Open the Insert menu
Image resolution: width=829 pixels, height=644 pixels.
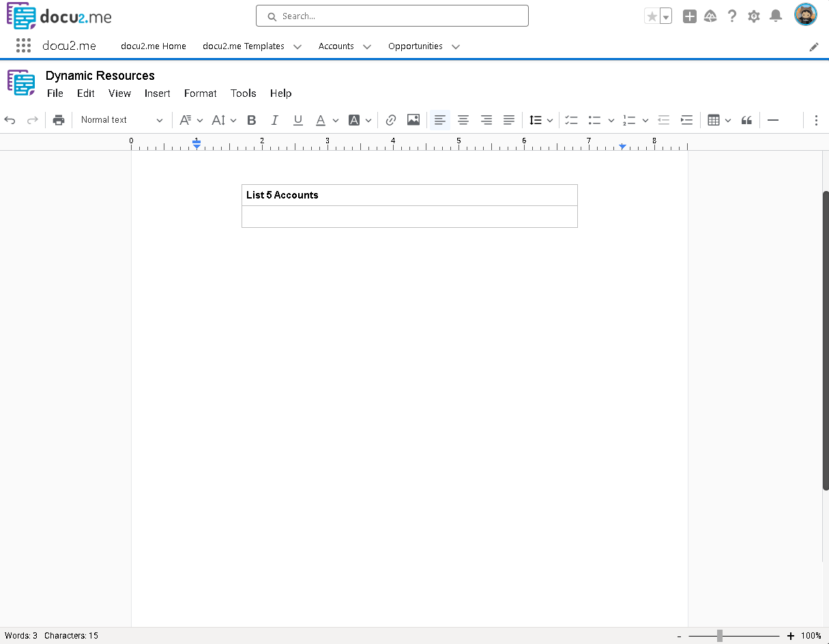158,93
